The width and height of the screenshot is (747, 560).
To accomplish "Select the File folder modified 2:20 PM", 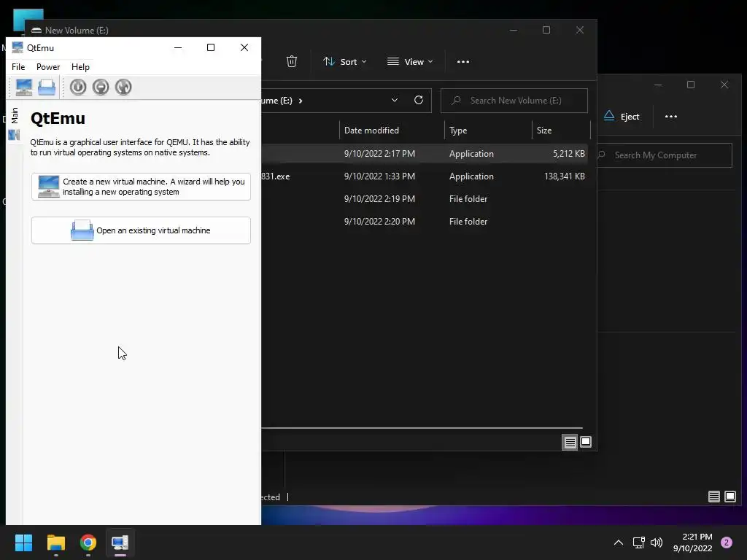I will (x=425, y=222).
